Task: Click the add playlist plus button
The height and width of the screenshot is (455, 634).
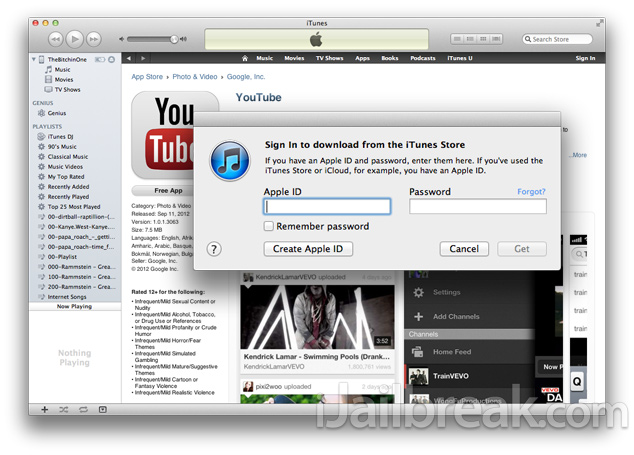Action: point(44,409)
